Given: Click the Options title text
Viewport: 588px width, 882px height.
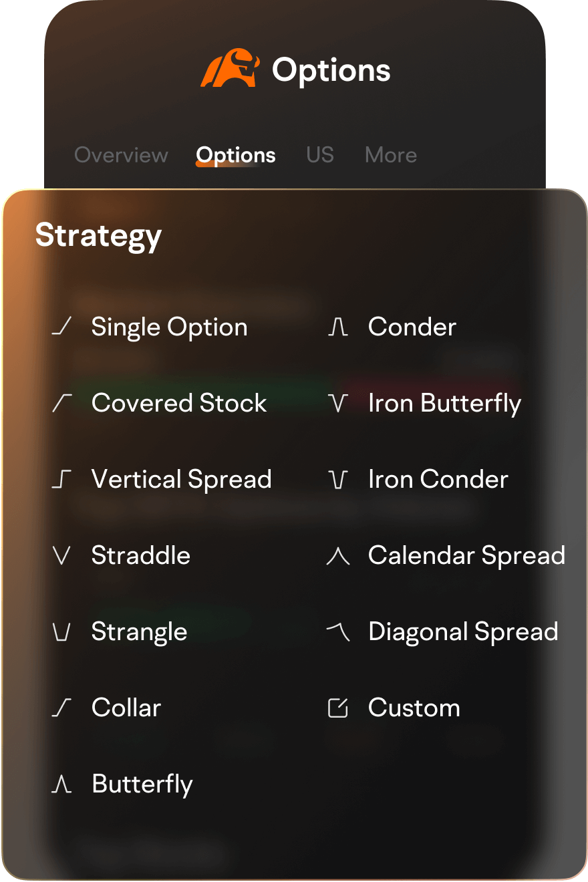Looking at the screenshot, I should [x=331, y=70].
